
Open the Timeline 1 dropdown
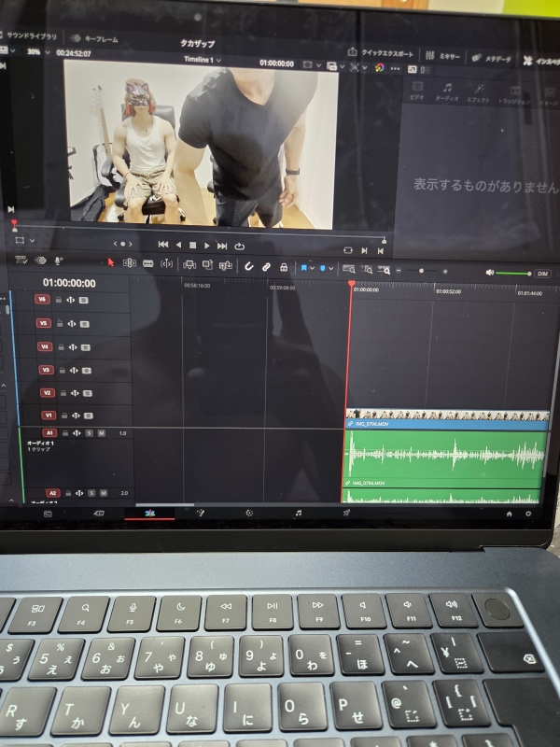(x=203, y=60)
